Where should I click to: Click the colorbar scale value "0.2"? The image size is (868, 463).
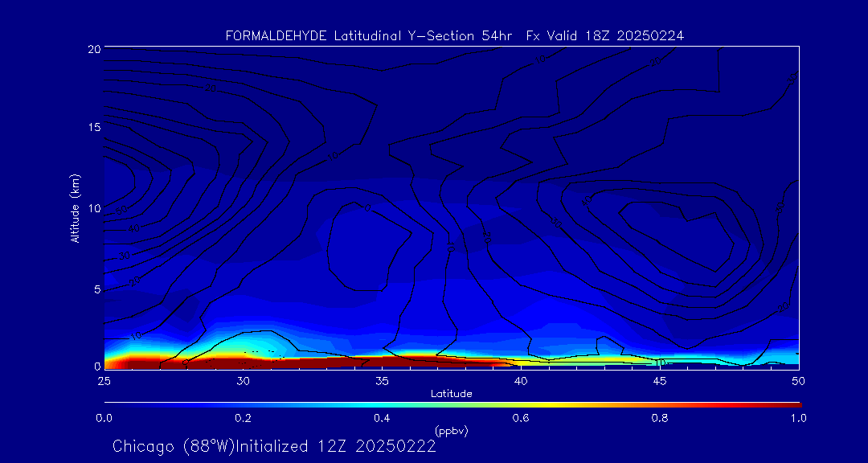click(x=243, y=419)
